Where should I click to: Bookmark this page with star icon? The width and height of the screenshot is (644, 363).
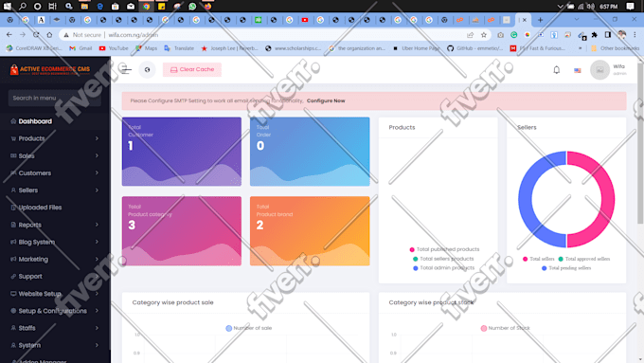pos(484,35)
